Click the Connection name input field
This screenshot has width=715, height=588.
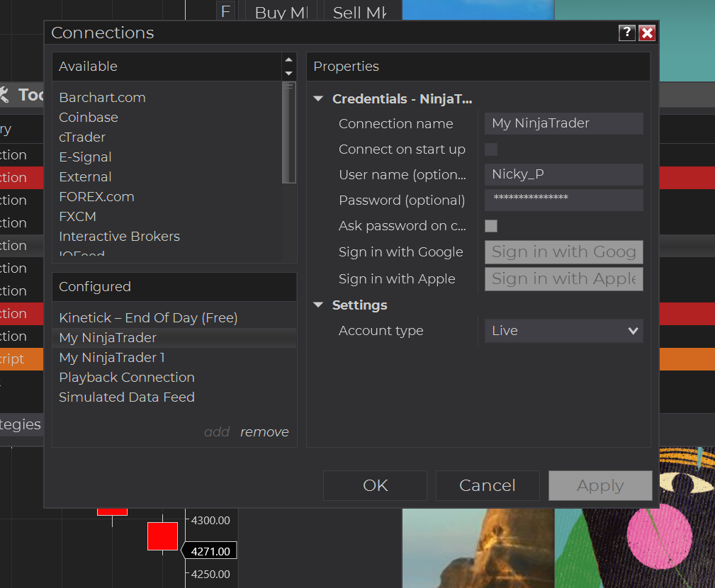pos(563,124)
